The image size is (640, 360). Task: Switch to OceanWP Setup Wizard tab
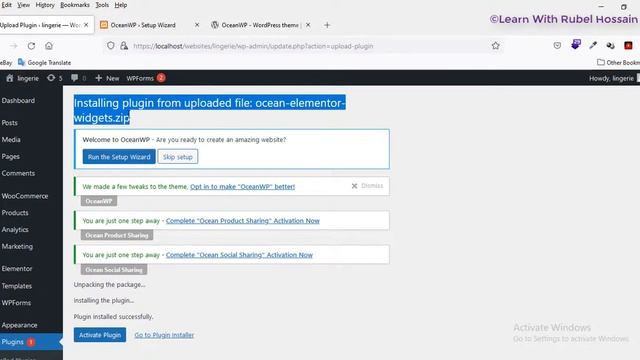click(143, 25)
